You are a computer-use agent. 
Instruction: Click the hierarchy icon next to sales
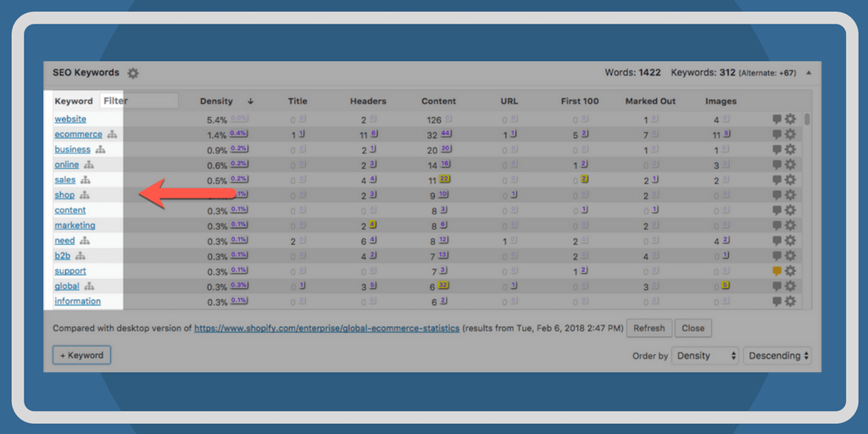click(x=86, y=181)
